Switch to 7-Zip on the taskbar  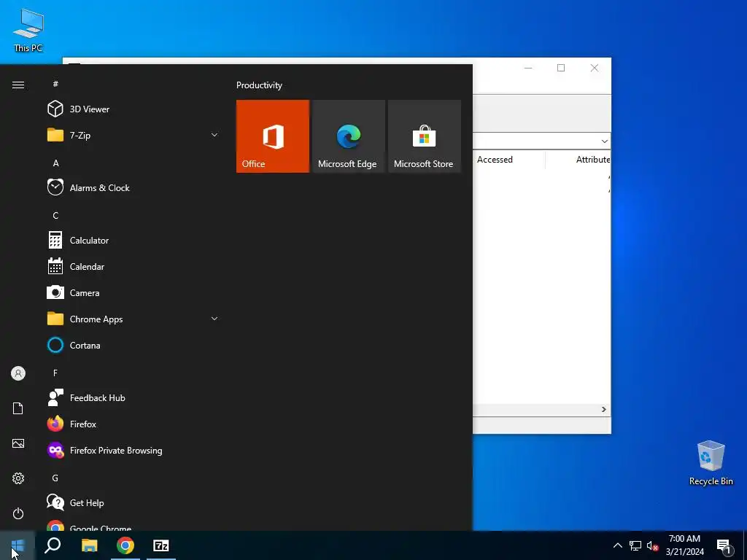pos(161,545)
